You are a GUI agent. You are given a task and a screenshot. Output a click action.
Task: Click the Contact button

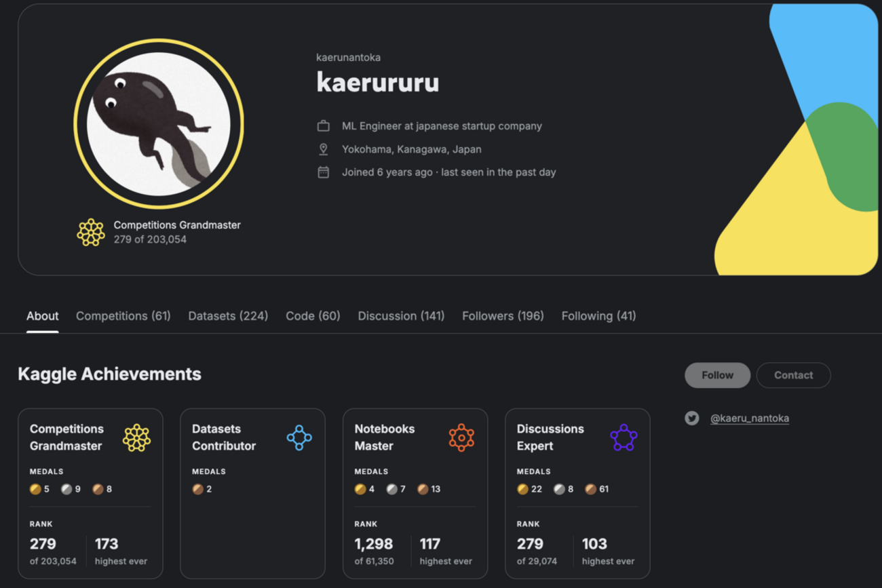click(x=793, y=375)
